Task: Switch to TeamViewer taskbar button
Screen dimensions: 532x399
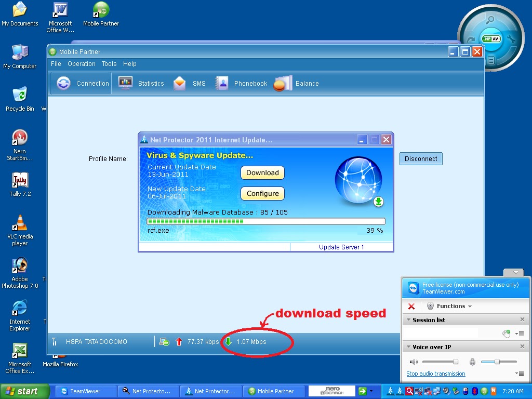Action: tap(86, 391)
